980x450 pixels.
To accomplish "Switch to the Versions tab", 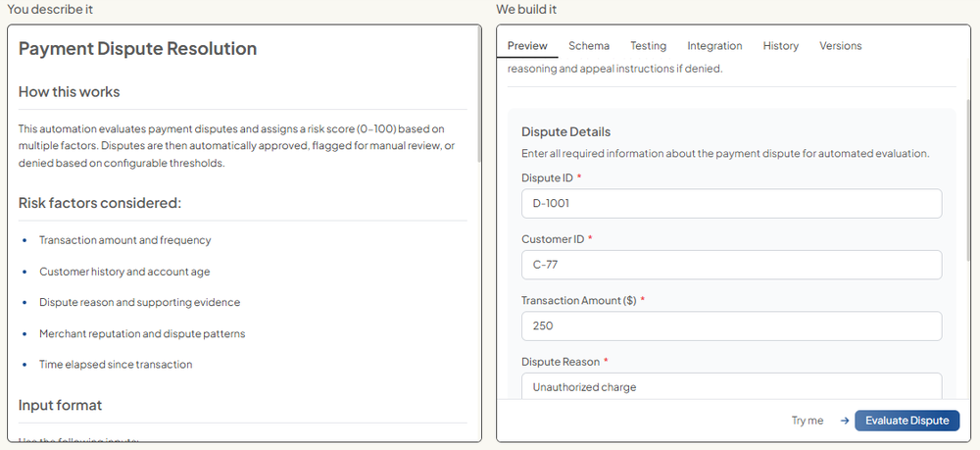I will click(840, 46).
